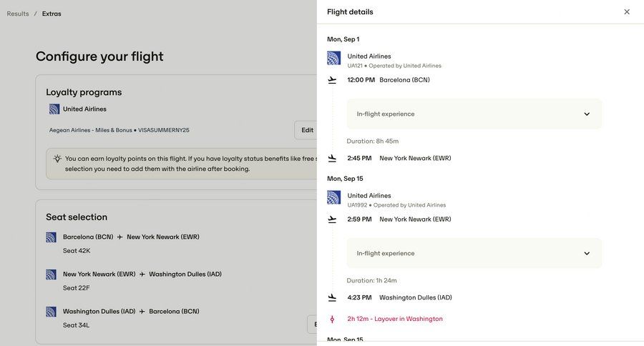
Task: Go back to Results breadcrumb
Action: [x=18, y=14]
